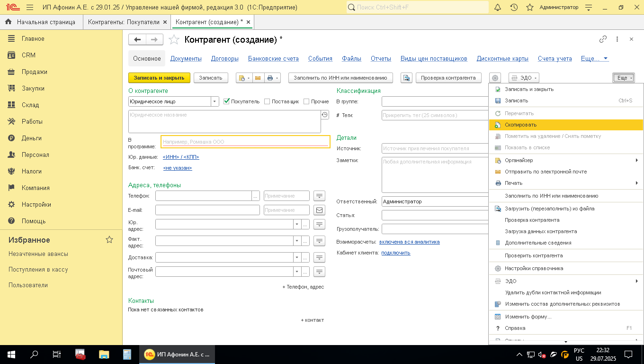Select Справка menu item

point(566,328)
